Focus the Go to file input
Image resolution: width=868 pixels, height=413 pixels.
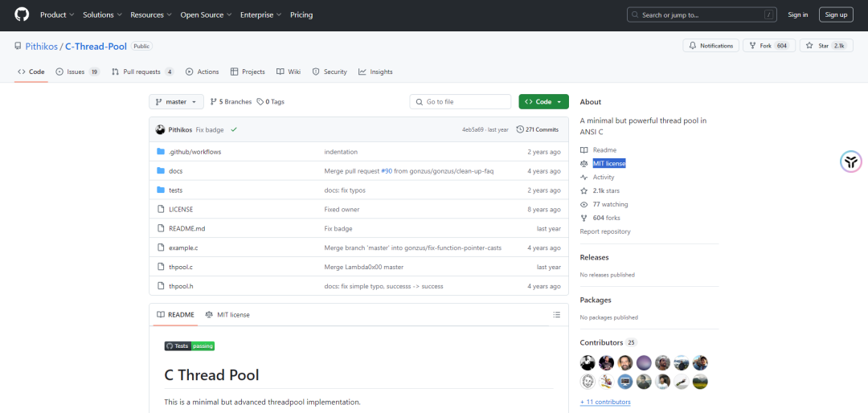pyautogui.click(x=461, y=102)
